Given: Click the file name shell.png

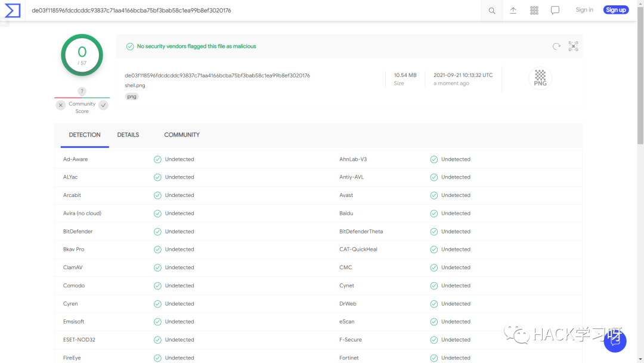Looking at the screenshot, I should click(135, 85).
